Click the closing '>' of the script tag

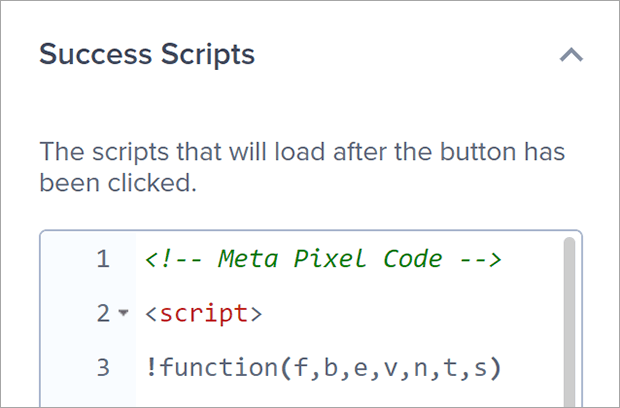point(256,314)
